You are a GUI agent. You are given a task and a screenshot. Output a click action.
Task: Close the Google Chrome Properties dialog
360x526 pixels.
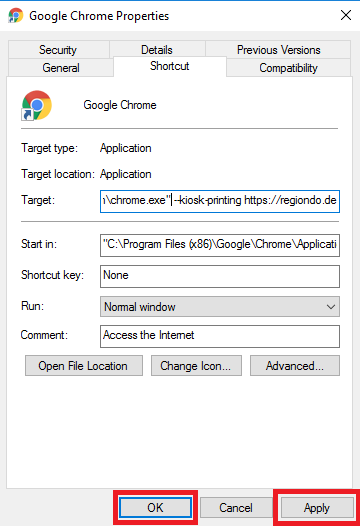346,15
